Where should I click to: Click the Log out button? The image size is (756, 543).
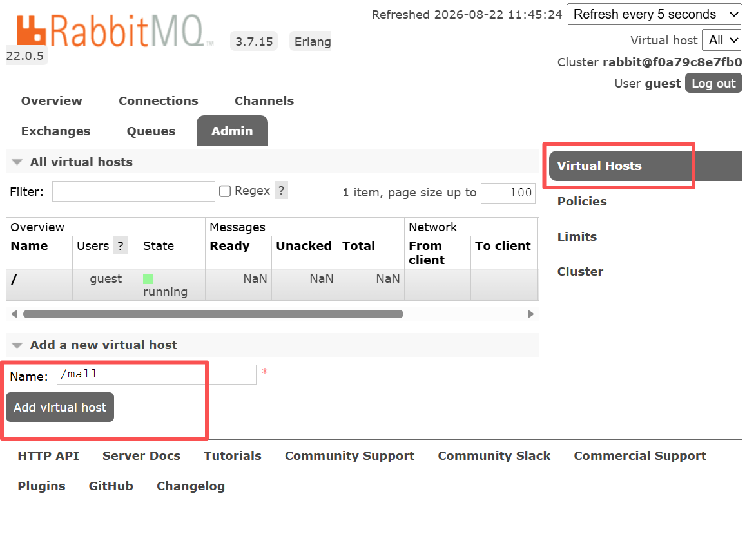pos(713,83)
